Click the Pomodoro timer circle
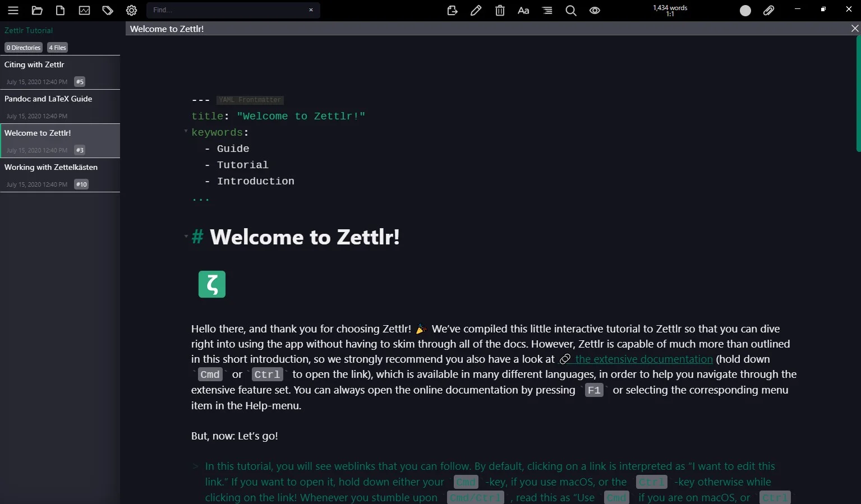 745,10
